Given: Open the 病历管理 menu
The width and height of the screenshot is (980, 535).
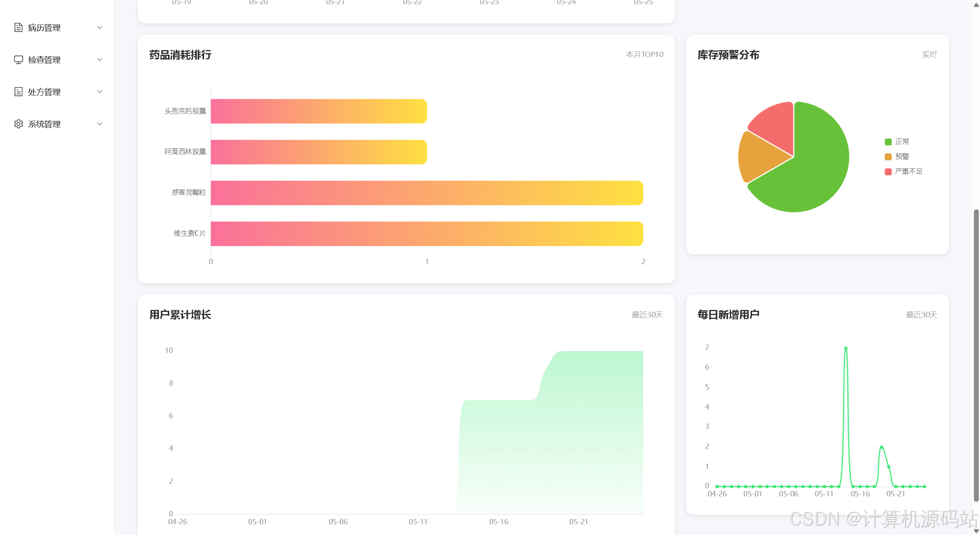Looking at the screenshot, I should coord(57,28).
